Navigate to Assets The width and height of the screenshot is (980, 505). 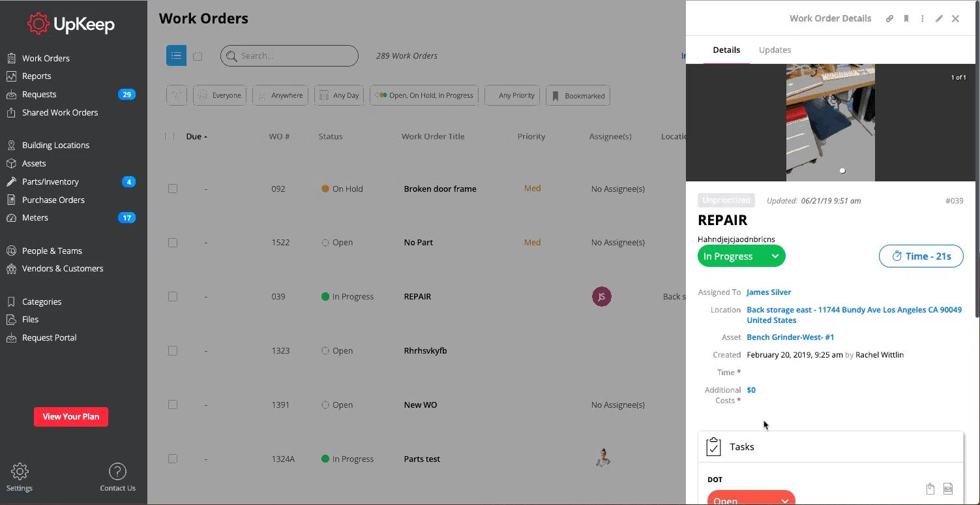click(x=34, y=164)
